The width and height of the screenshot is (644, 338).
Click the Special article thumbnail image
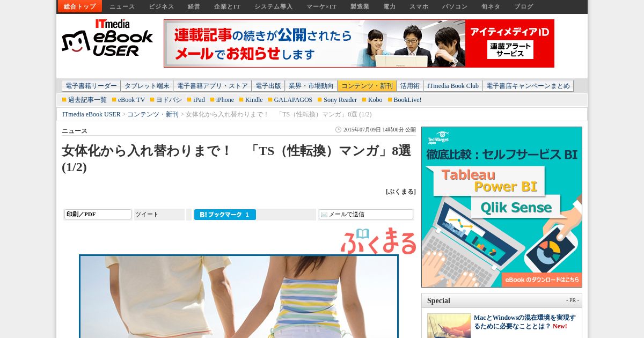449,326
